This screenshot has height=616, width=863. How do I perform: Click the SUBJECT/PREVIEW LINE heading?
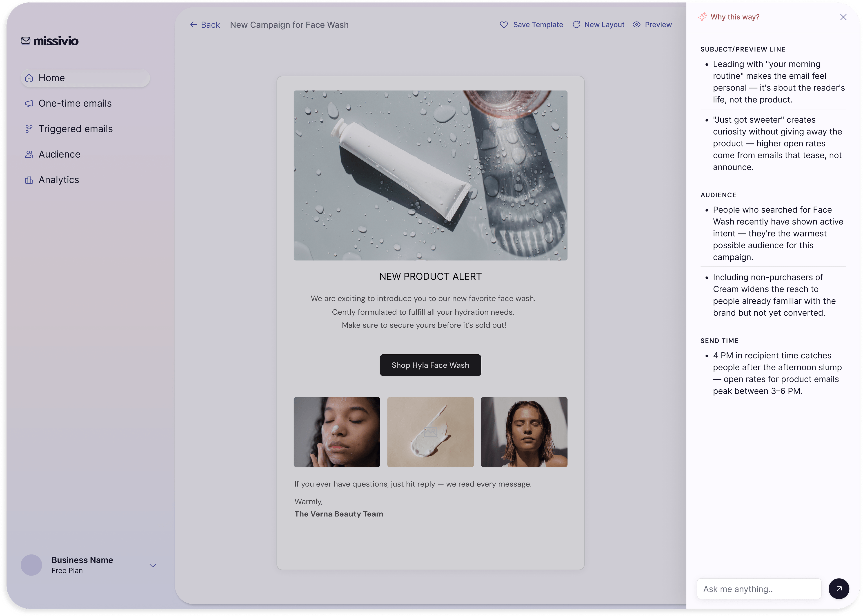743,49
